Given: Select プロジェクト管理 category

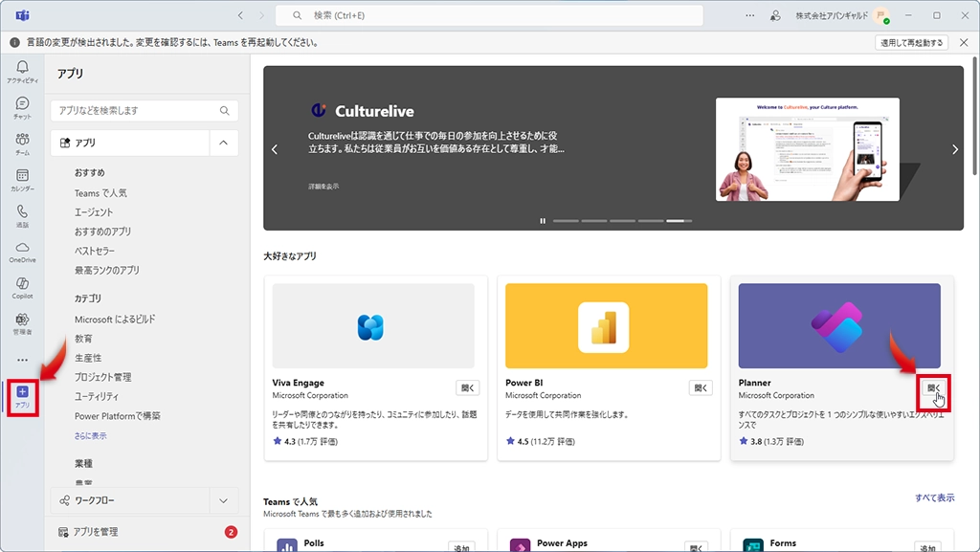Looking at the screenshot, I should (103, 377).
